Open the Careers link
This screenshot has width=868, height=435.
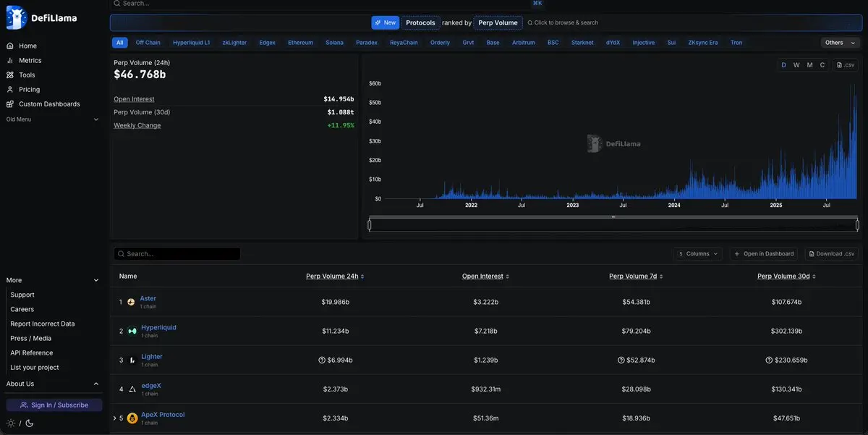22,309
